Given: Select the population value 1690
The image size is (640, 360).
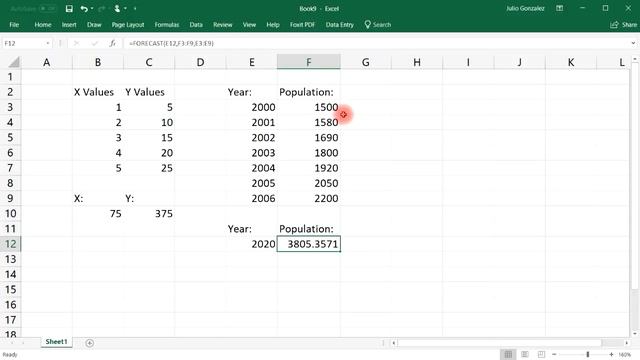Looking at the screenshot, I should pyautogui.click(x=309, y=138).
